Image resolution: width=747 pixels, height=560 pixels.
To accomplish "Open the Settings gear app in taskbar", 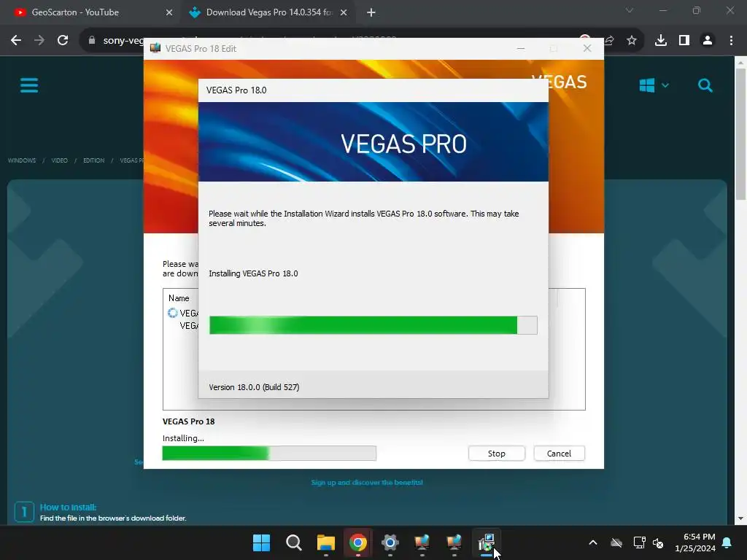I will 390,542.
